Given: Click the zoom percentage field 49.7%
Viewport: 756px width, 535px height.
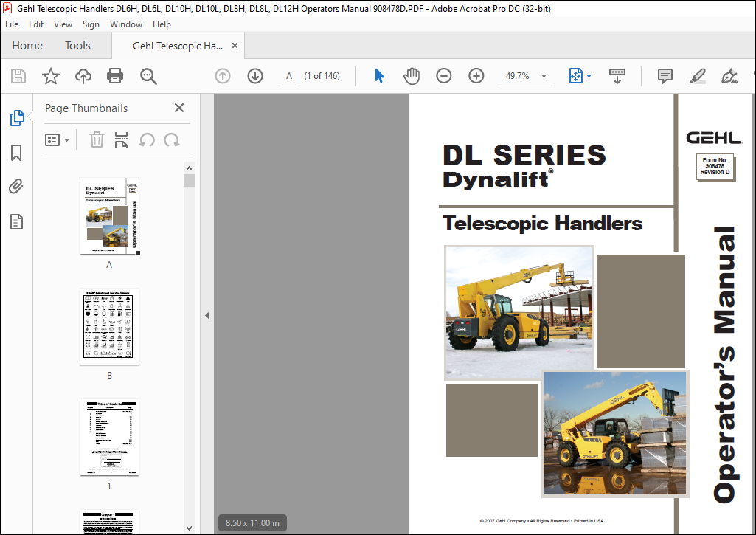Looking at the screenshot, I should (517, 76).
